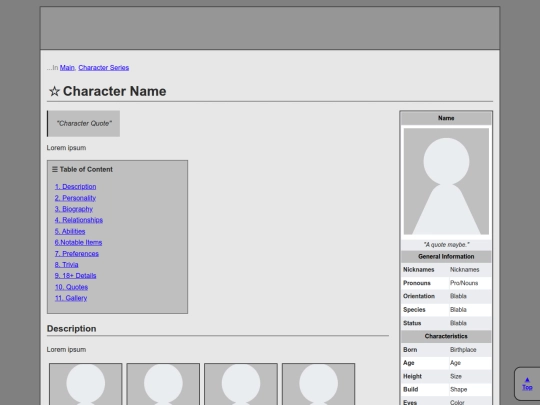Jump to 6. Notable Items section
The image size is (540, 405).
(x=79, y=242)
